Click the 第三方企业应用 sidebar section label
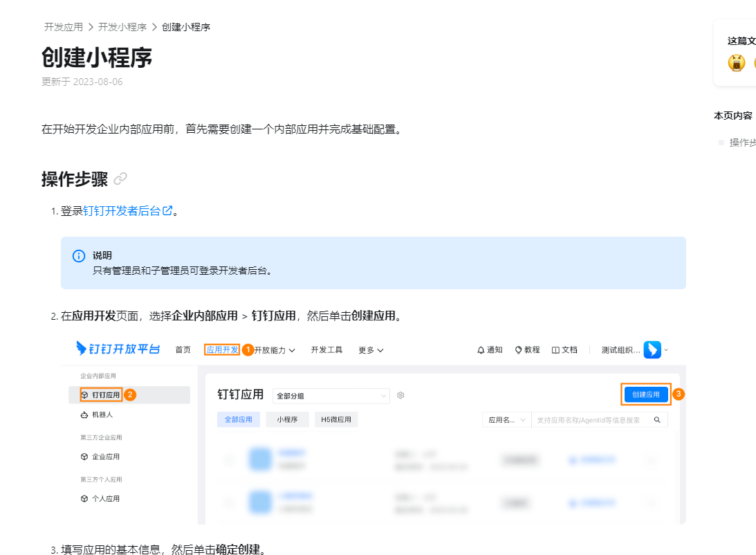756x555 pixels. coord(101,437)
